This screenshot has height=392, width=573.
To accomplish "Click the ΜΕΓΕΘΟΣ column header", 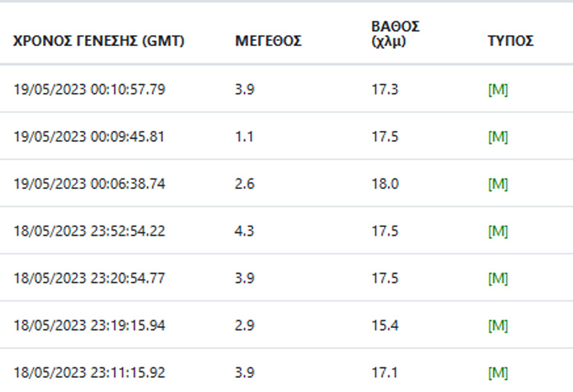I will tap(268, 42).
